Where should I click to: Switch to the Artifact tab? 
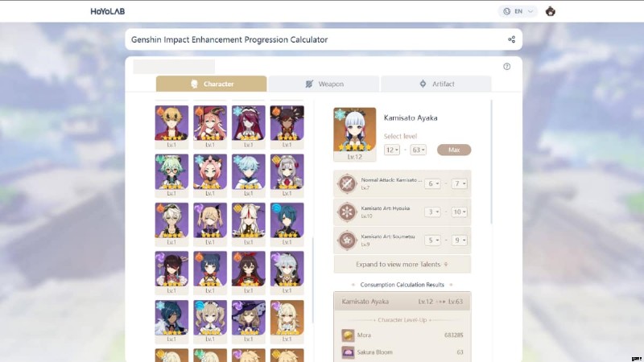coord(436,84)
